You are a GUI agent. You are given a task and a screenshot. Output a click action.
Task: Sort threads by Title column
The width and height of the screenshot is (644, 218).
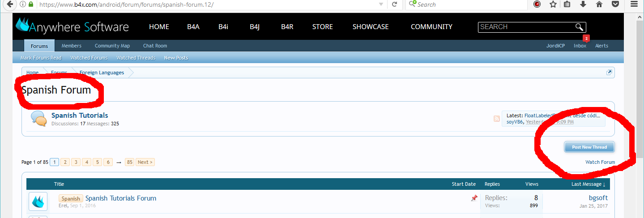pyautogui.click(x=59, y=184)
